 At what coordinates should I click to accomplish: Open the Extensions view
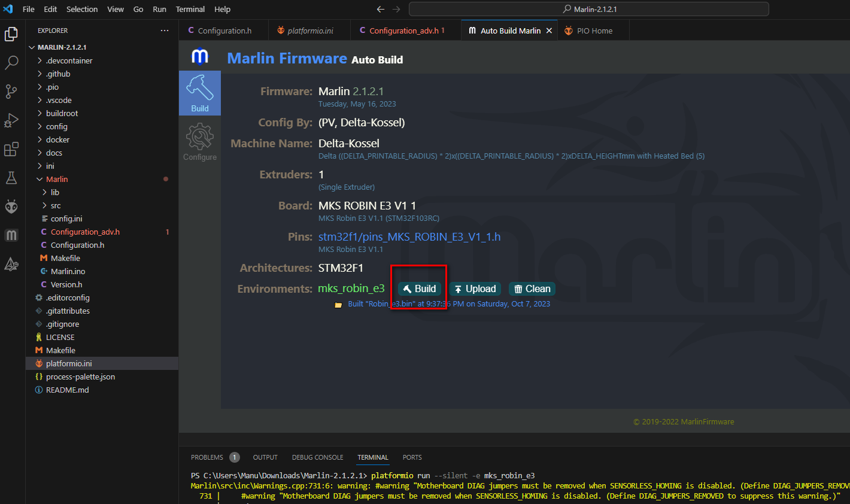(x=11, y=149)
